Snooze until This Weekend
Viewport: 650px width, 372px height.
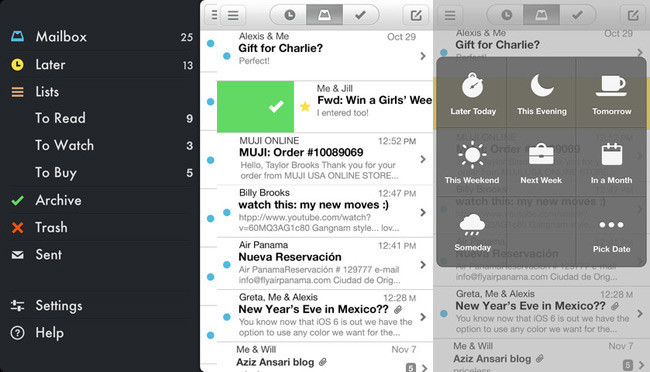(472, 162)
